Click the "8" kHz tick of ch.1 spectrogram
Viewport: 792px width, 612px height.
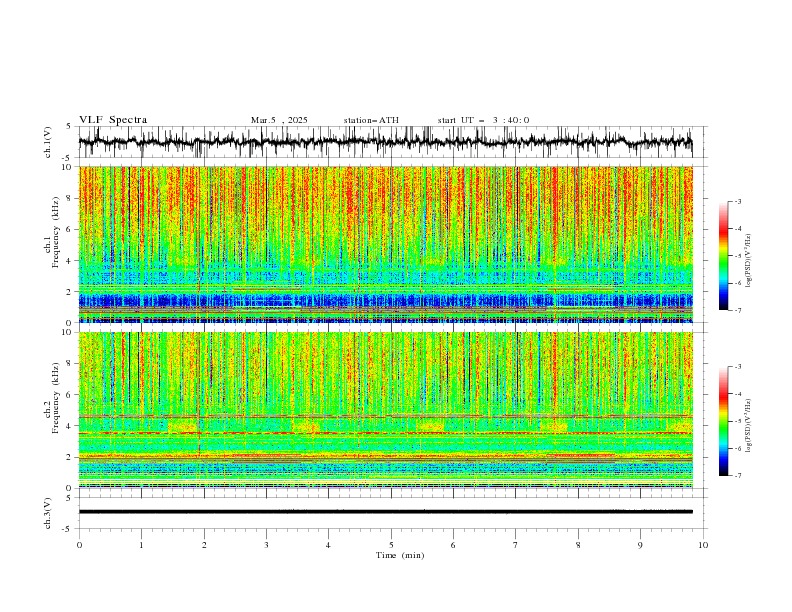tap(70, 198)
